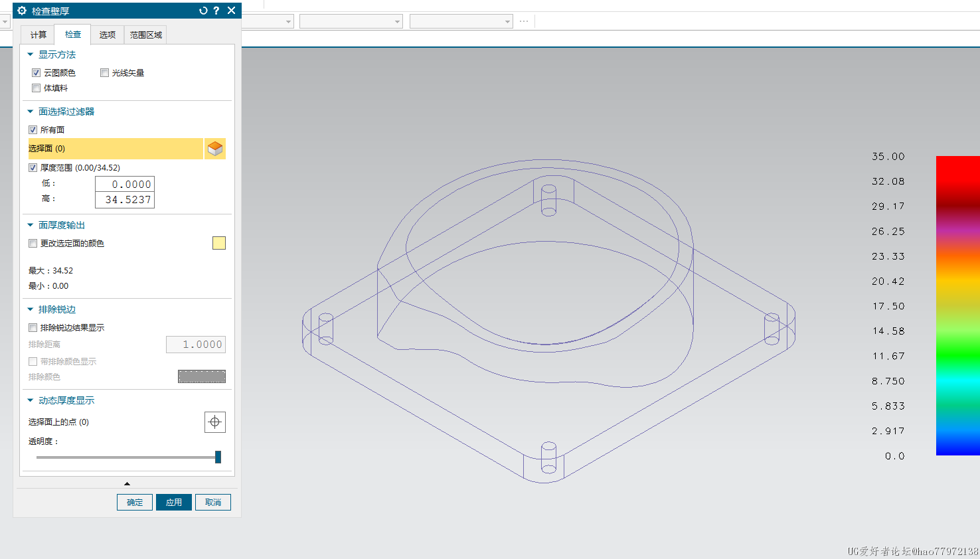Image resolution: width=980 pixels, height=559 pixels.
Task: Click the 最大：34.52 text
Action: coord(50,271)
